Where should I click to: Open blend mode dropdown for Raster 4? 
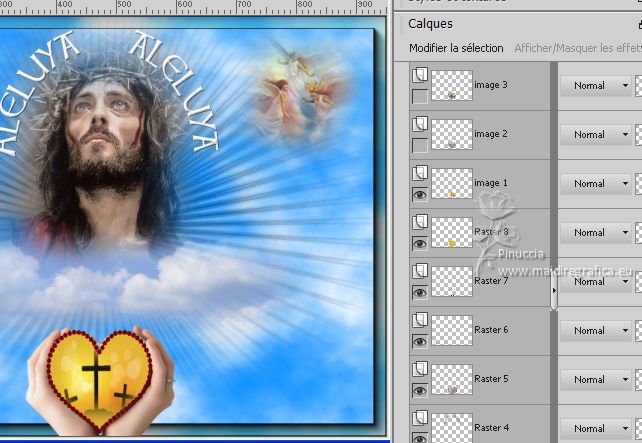596,429
